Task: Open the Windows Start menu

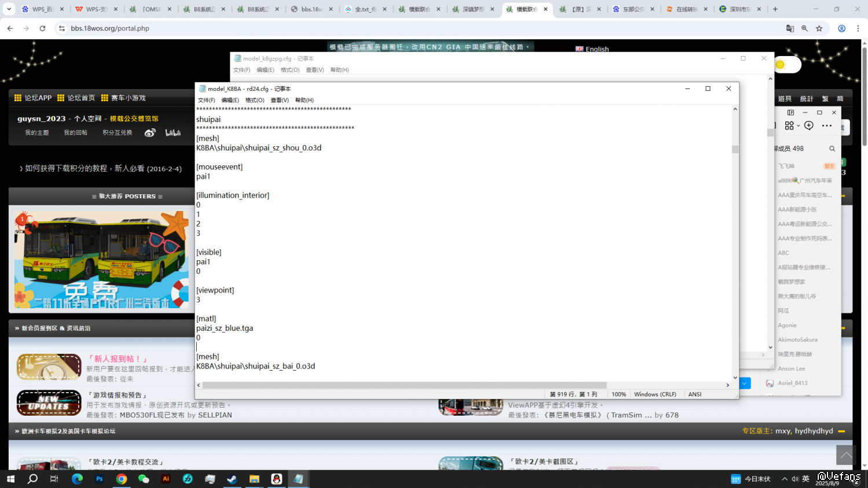Action: click(10, 479)
